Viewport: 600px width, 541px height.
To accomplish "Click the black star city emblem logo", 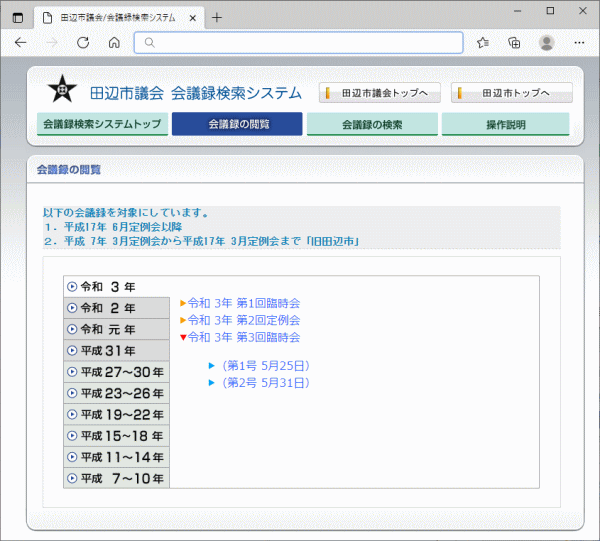I will (x=62, y=89).
